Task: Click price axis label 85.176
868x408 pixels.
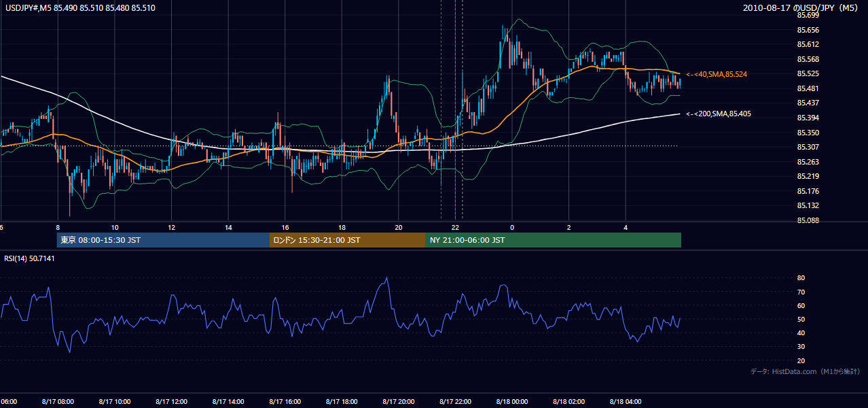Action: click(x=808, y=191)
